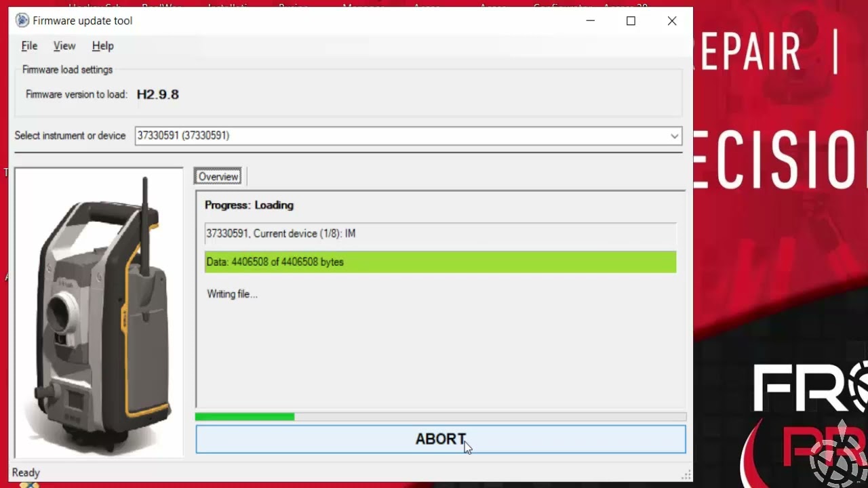Minimize the Firmware update tool window
The image size is (868, 488).
click(591, 21)
